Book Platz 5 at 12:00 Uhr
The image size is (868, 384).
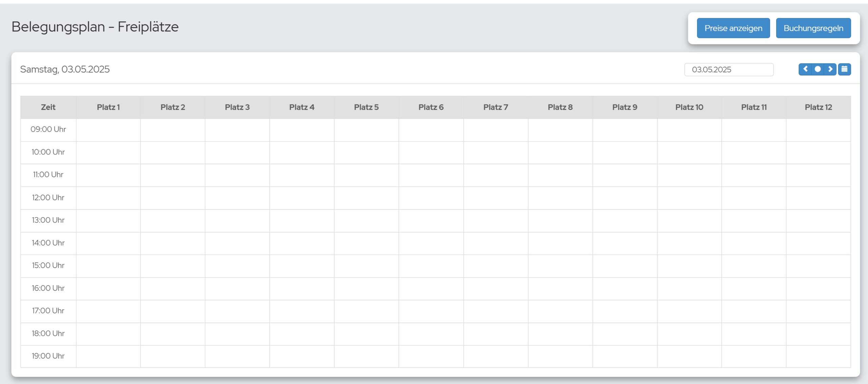tap(367, 198)
